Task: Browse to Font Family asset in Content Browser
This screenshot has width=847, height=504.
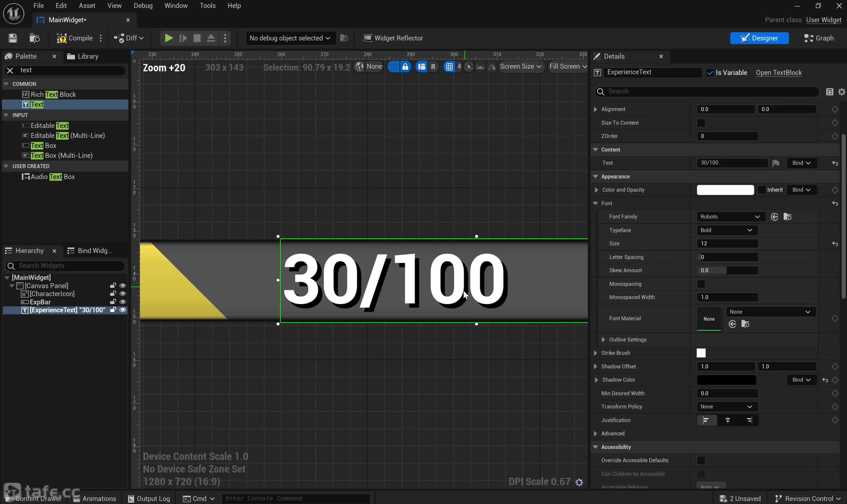Action: [x=787, y=217]
